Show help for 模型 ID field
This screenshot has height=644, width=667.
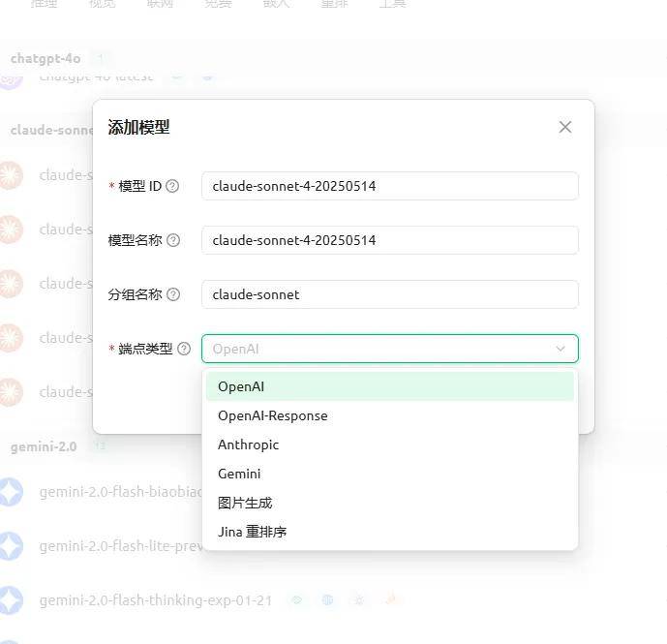172,186
